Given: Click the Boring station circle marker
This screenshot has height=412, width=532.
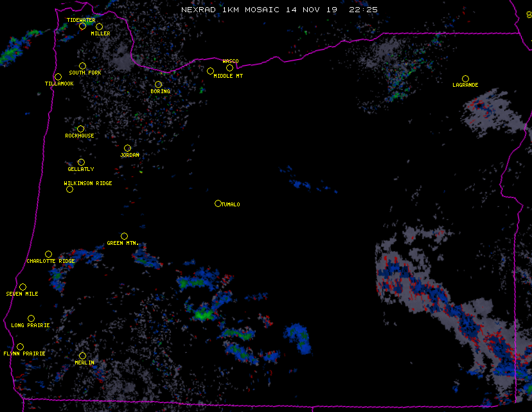Looking at the screenshot, I should pyautogui.click(x=158, y=84).
